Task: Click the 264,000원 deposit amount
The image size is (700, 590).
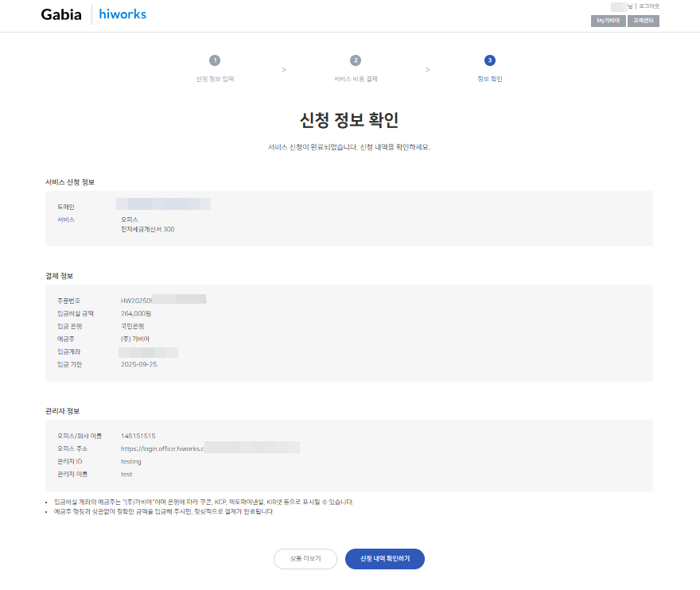Action: (x=136, y=314)
